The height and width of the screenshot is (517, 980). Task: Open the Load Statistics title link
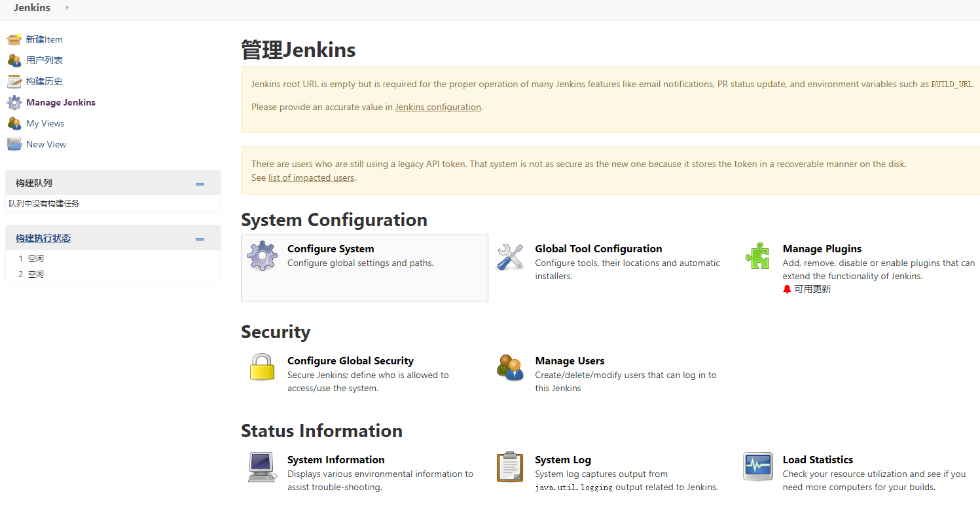tap(818, 460)
